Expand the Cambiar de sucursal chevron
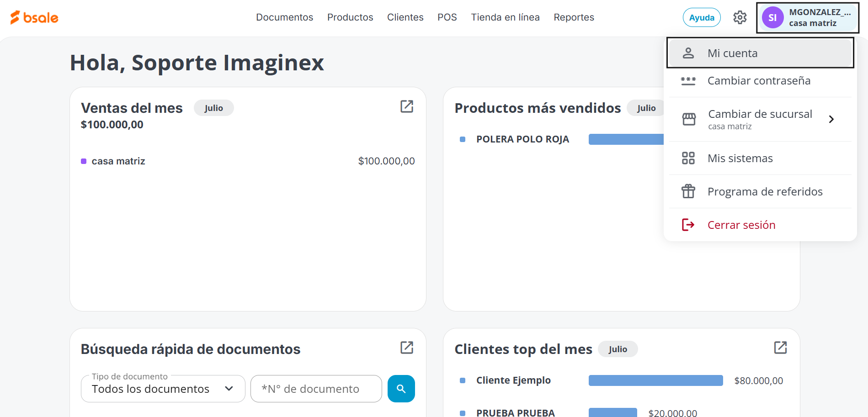 pyautogui.click(x=831, y=119)
